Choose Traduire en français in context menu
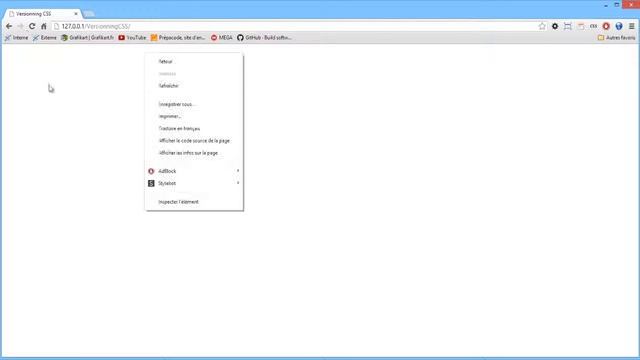 [194, 129]
